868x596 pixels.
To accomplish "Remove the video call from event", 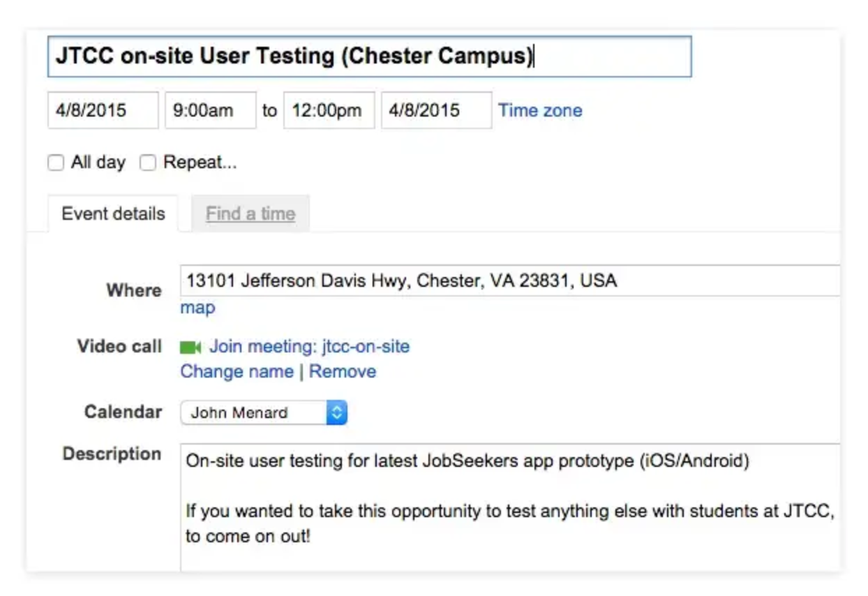I will pyautogui.click(x=343, y=371).
